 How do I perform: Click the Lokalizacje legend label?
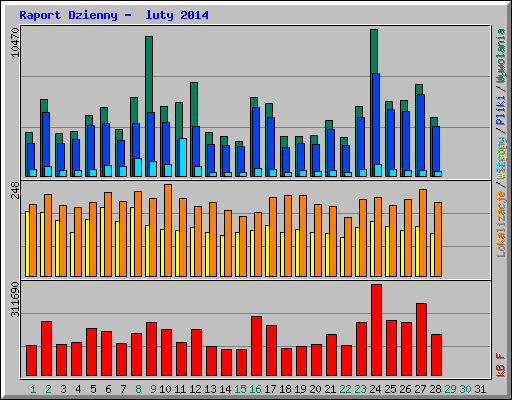(500, 224)
